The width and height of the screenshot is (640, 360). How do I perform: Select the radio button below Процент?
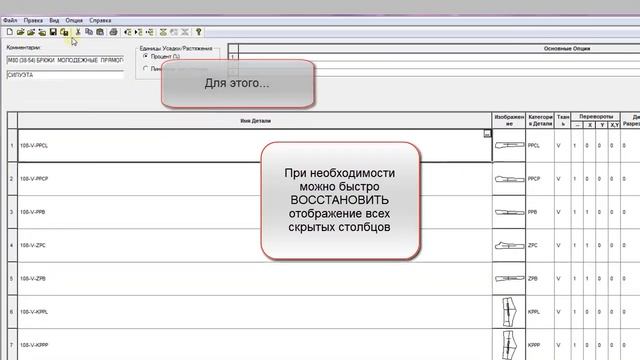click(146, 69)
